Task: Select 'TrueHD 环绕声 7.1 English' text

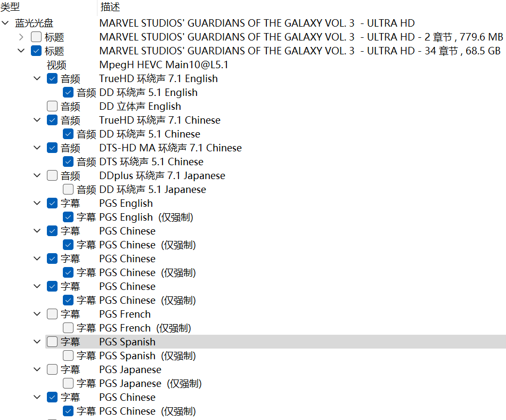Action: click(x=158, y=78)
